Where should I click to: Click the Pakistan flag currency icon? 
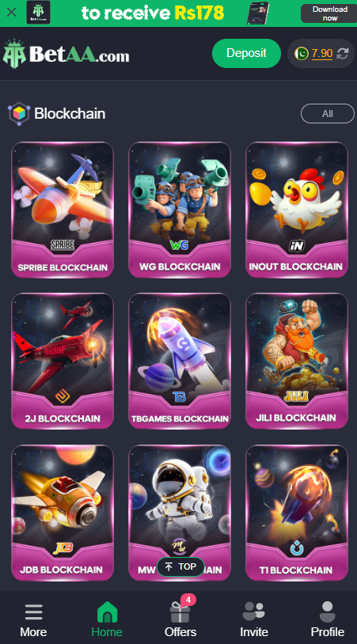pyautogui.click(x=301, y=53)
